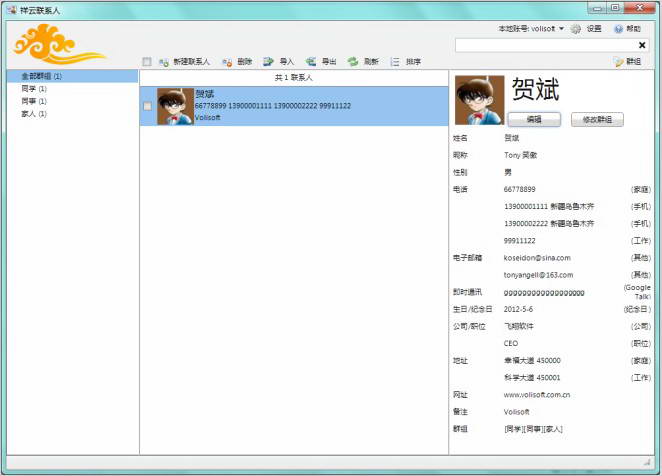Click the 修改群组 button

click(x=597, y=120)
